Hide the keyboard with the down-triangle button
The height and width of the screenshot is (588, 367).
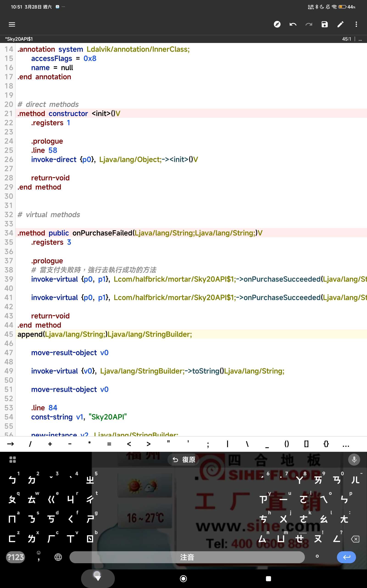(x=98, y=579)
